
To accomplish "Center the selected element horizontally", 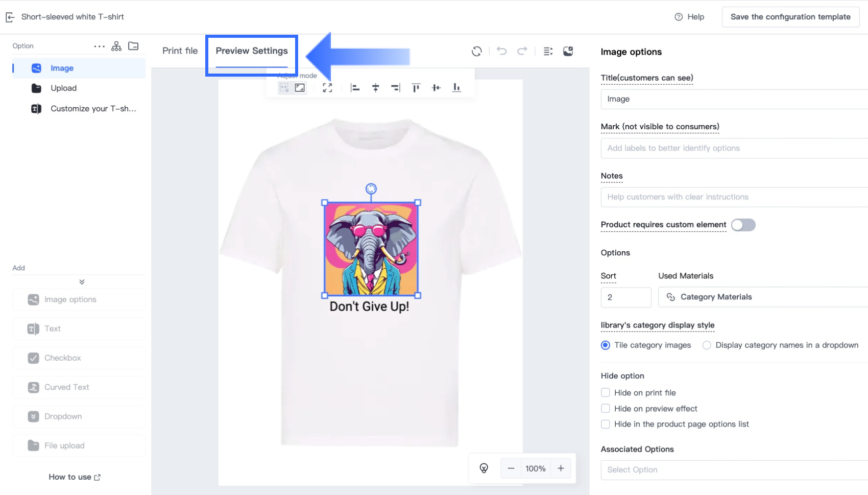I will pos(376,88).
